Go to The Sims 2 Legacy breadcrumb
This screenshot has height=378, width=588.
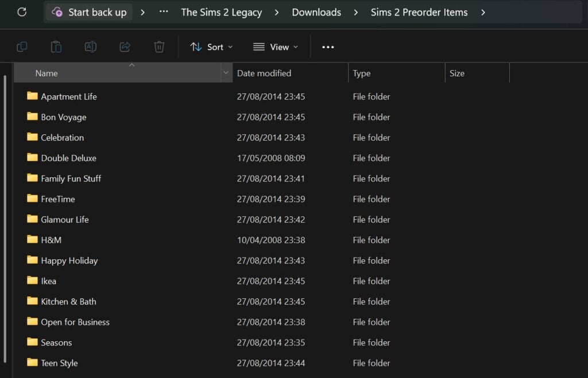click(221, 13)
